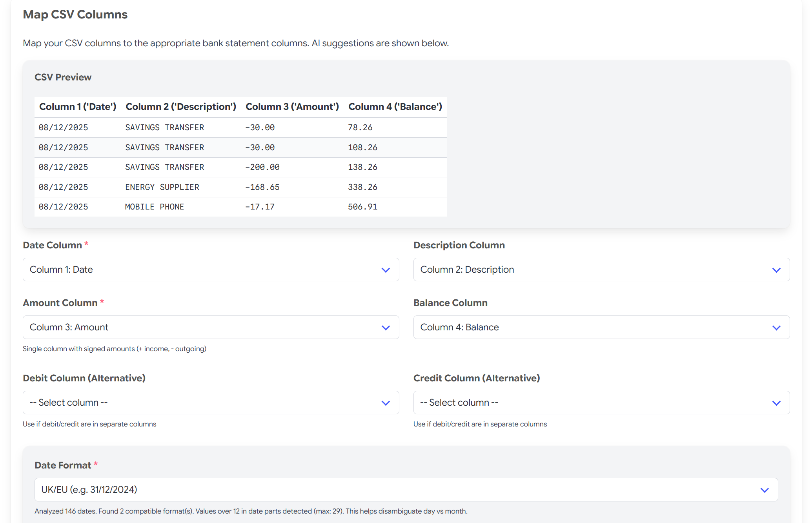This screenshot has width=812, height=523.
Task: Select the first SAVINGS TRANSFER row
Action: pos(164,127)
